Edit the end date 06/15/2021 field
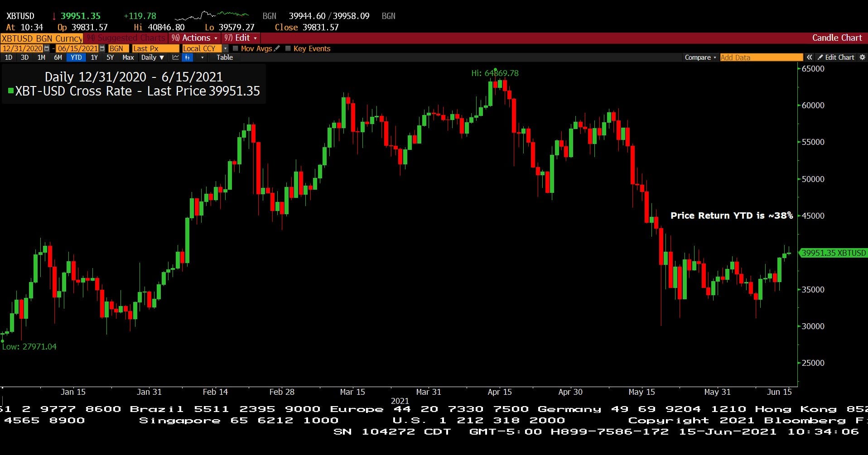868x455 pixels. click(x=77, y=48)
